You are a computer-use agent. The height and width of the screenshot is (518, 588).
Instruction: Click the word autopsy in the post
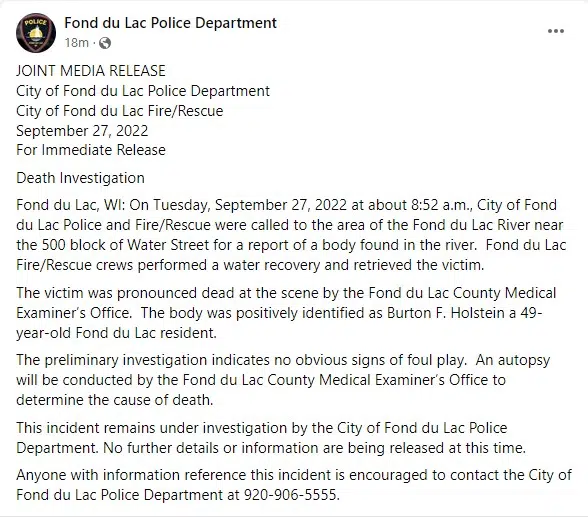(524, 360)
